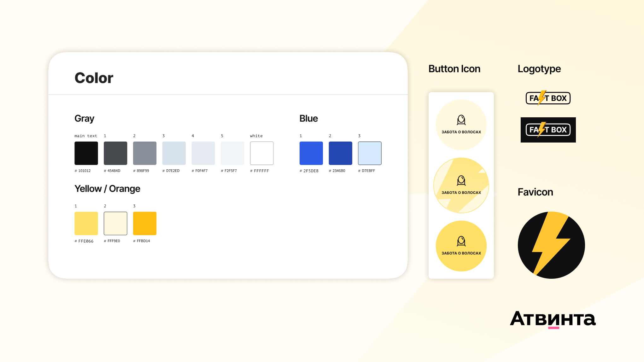
Task: Select the dark gray swatch 45484D
Action: (x=115, y=153)
